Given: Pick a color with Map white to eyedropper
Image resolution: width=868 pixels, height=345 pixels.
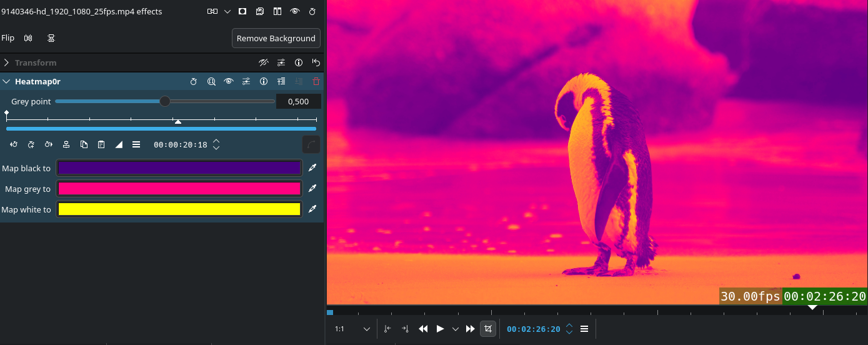Looking at the screenshot, I should click(312, 209).
